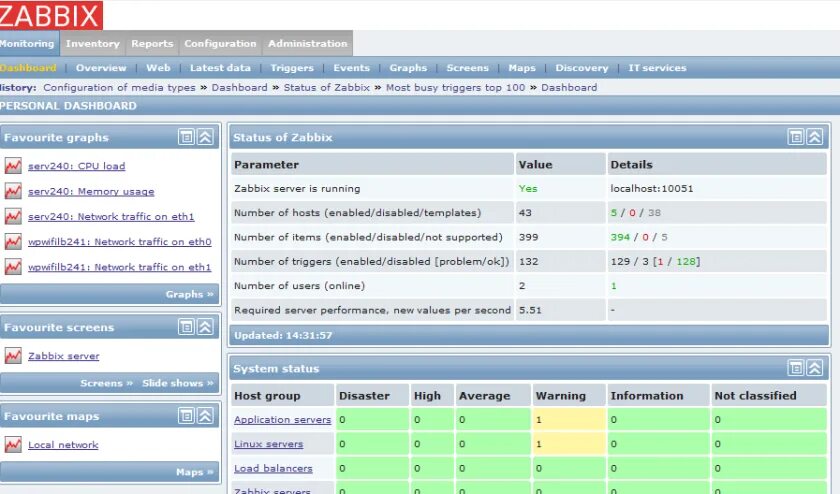Click map icon beside Local network

point(13,444)
